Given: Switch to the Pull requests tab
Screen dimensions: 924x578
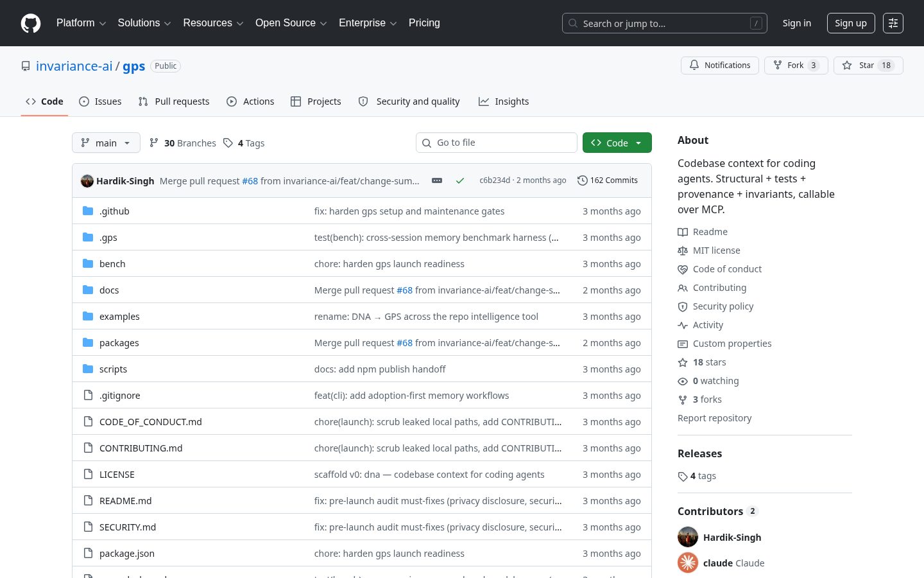Looking at the screenshot, I should (174, 101).
